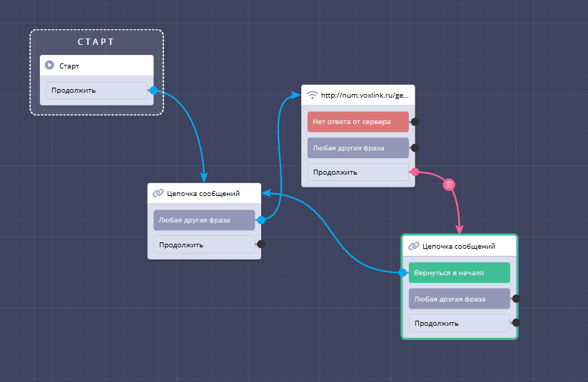Click the header of the unselected Цепочка сообщений node
The width and height of the screenshot is (588, 382).
click(211, 193)
